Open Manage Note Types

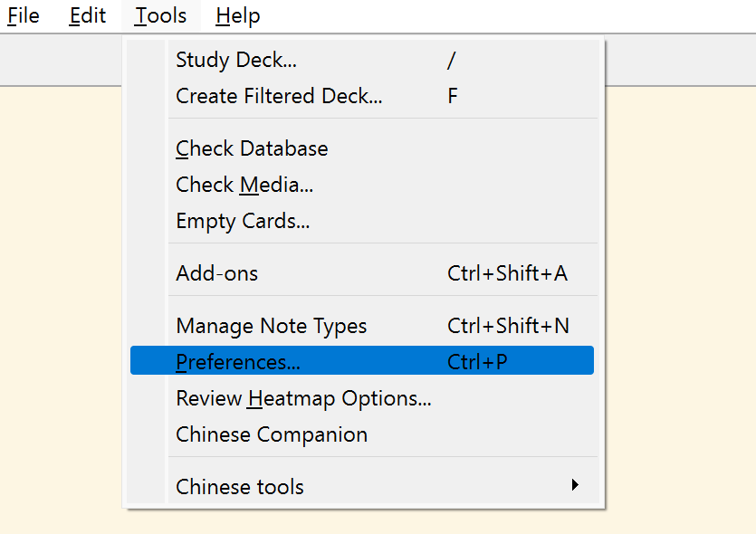point(272,326)
